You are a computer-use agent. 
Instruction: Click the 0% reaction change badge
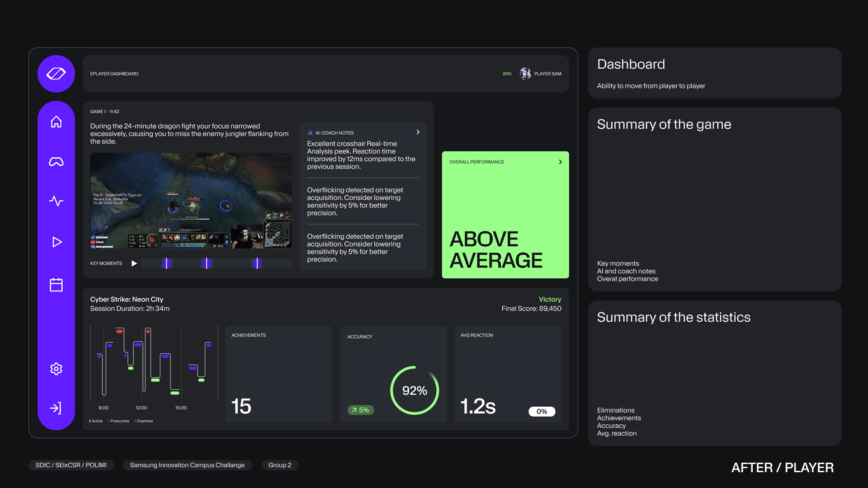[x=542, y=411]
